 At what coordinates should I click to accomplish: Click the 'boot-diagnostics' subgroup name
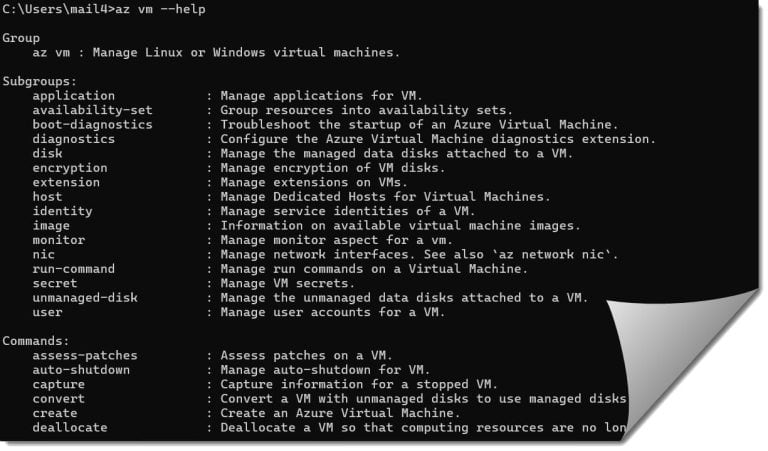[92, 124]
